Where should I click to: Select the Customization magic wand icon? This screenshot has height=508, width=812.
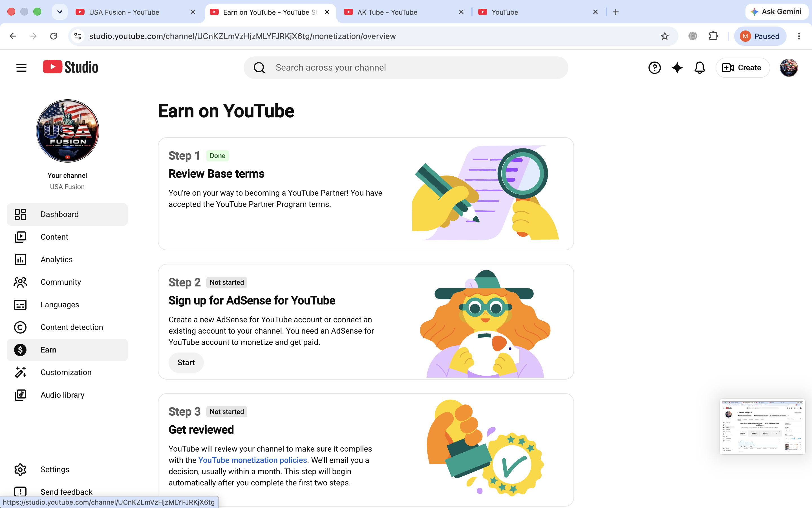[x=20, y=372]
